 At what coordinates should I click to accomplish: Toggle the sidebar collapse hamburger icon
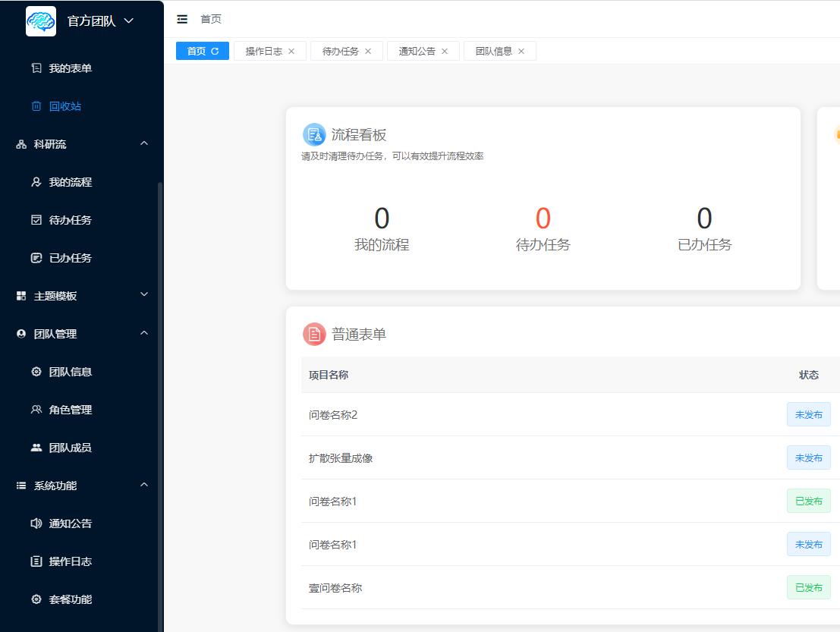pyautogui.click(x=182, y=19)
